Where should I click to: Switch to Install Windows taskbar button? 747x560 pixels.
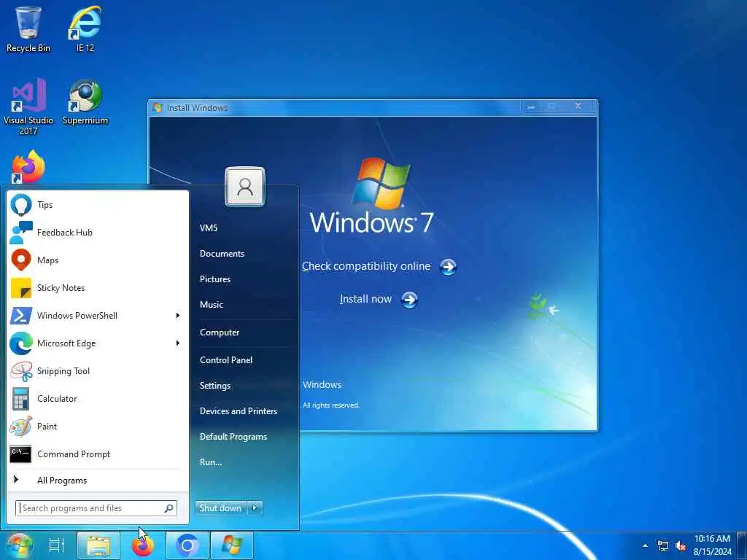coord(231,545)
